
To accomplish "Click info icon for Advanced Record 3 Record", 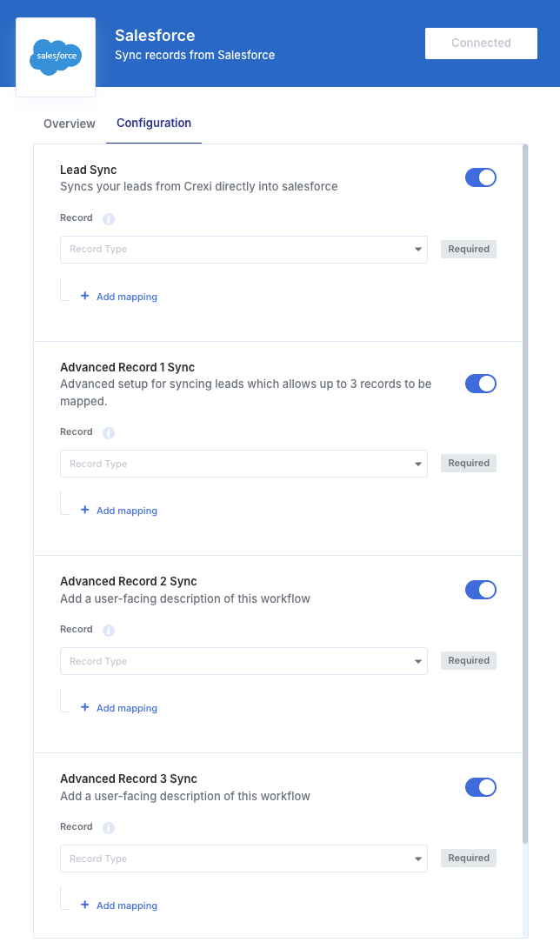I will click(109, 828).
